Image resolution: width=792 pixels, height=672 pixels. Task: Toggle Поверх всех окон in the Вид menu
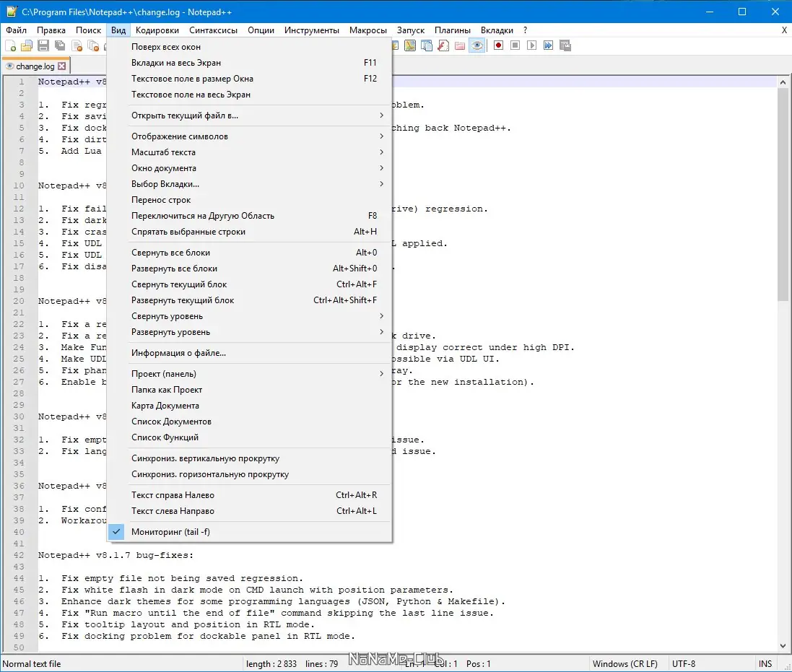250,47
